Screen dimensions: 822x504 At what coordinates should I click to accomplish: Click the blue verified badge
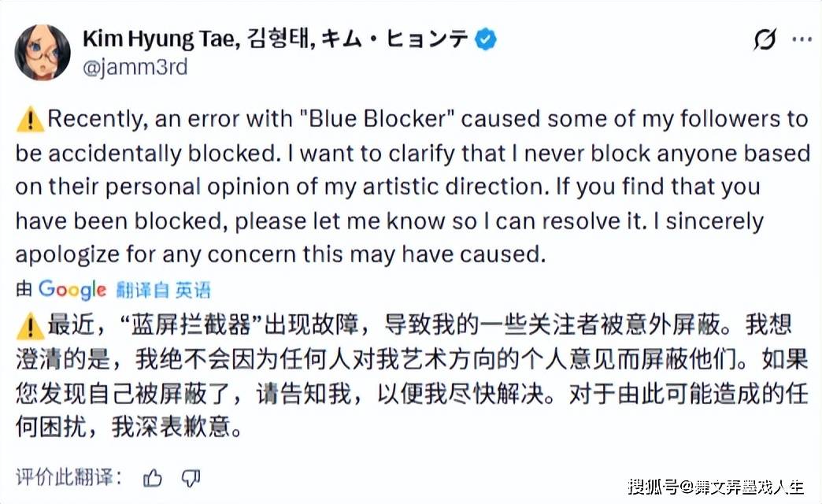[486, 39]
